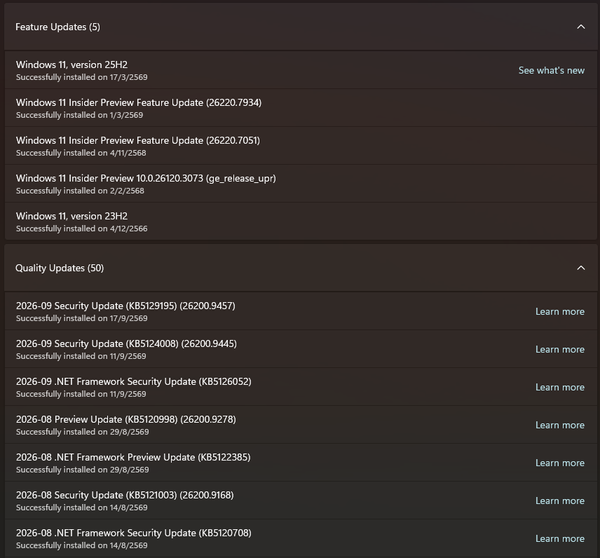Select the 2026-08 Preview Update 26200.9278 row
The width and height of the screenshot is (600, 558).
click(301, 425)
